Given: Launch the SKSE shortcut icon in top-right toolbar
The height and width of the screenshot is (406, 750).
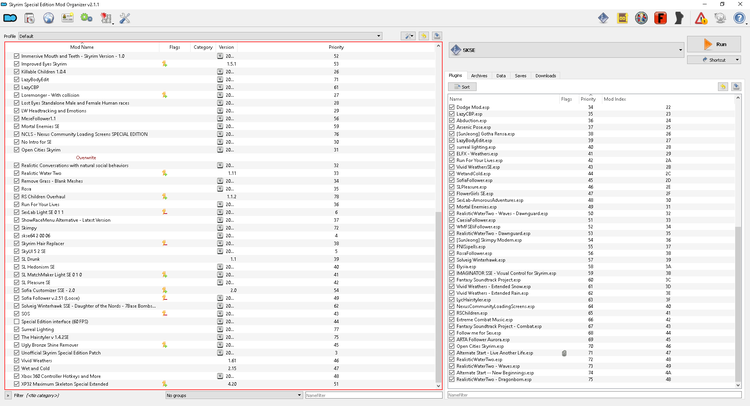Looking at the screenshot, I should (603, 18).
